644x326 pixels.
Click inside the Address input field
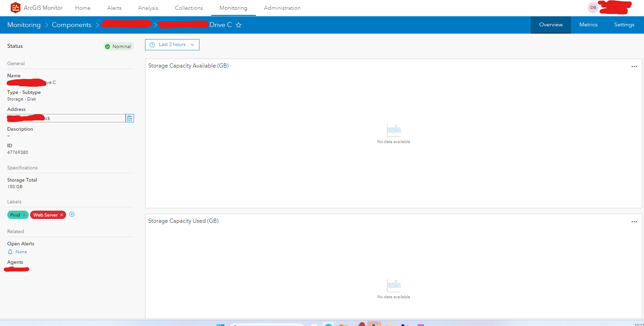point(66,118)
